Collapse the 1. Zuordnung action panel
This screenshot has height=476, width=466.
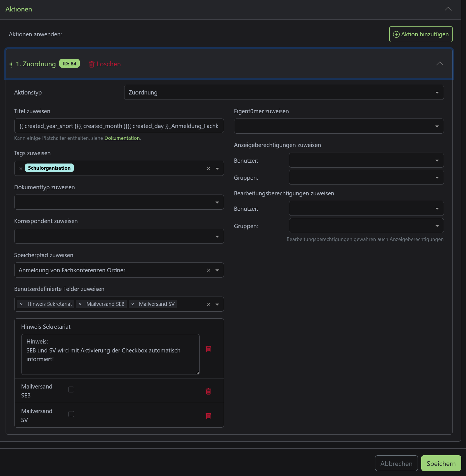439,64
